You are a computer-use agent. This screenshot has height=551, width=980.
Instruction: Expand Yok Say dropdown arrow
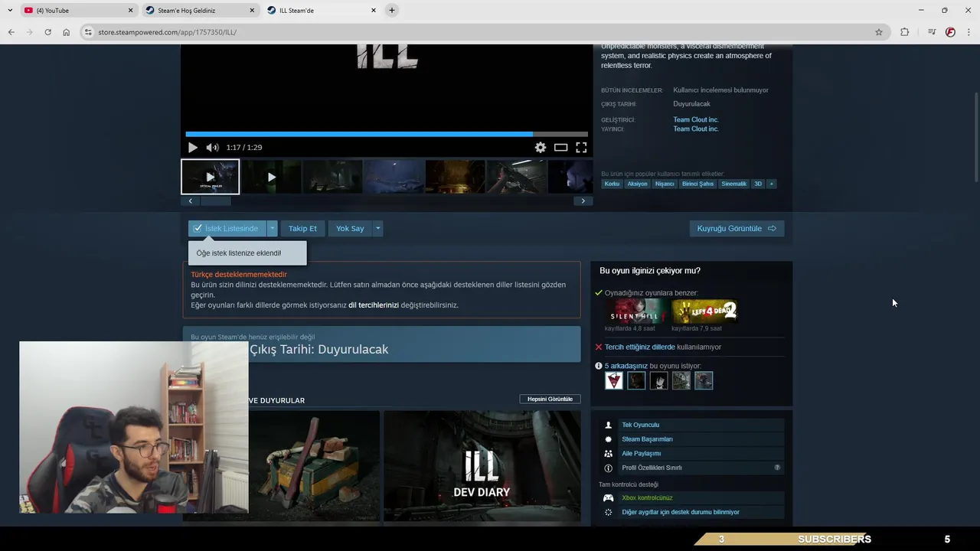377,228
